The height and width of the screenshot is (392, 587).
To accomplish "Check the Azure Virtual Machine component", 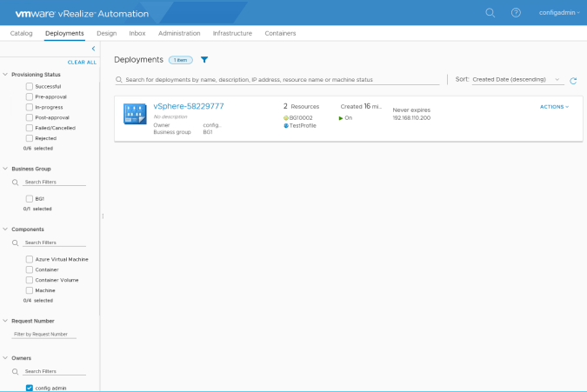I will tap(30, 259).
